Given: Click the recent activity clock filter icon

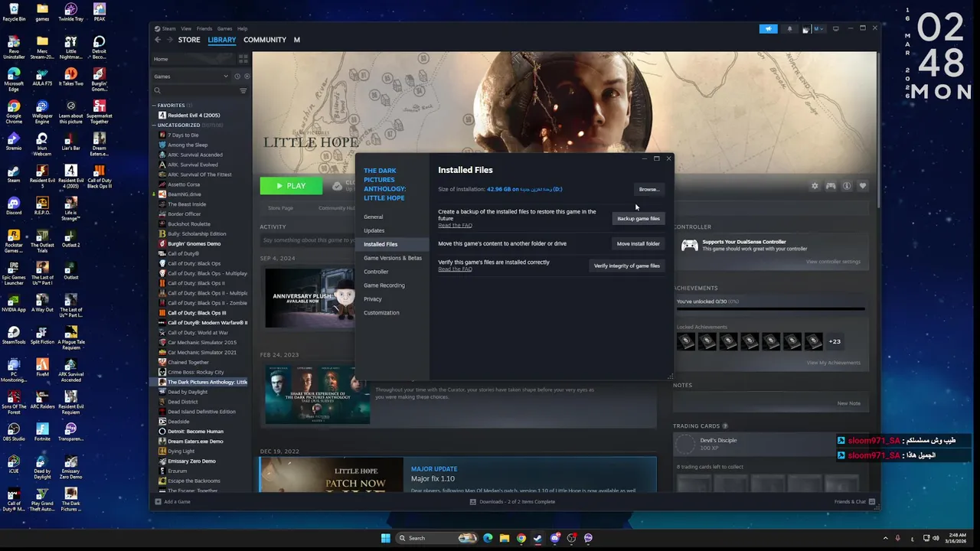Looking at the screenshot, I should click(x=237, y=77).
